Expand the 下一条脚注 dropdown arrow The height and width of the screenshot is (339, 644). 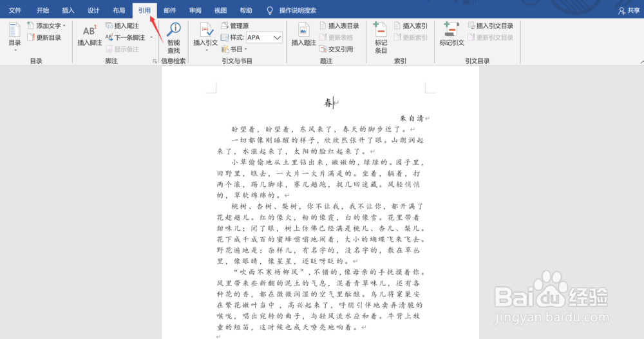point(151,37)
